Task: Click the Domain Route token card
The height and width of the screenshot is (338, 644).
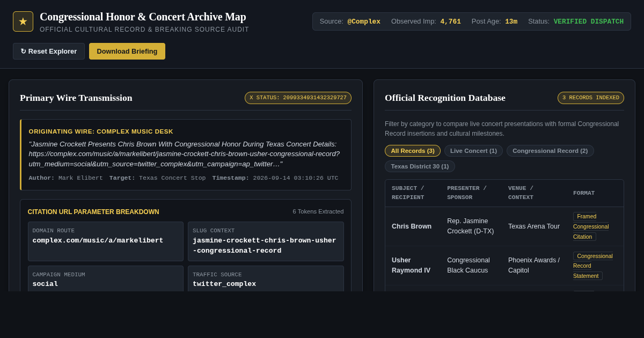Action: coord(106,241)
